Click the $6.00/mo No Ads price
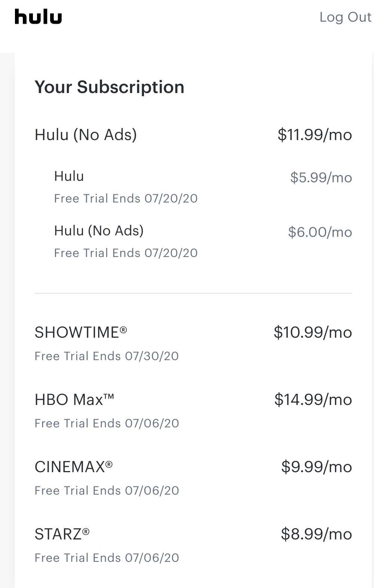Screen dimensions: 374x588 tap(320, 232)
